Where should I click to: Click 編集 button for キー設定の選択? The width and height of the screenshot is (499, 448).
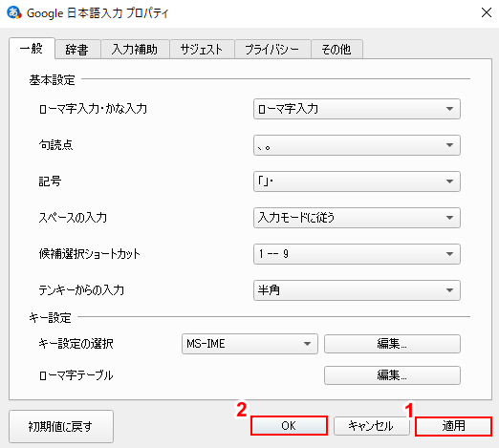point(392,344)
